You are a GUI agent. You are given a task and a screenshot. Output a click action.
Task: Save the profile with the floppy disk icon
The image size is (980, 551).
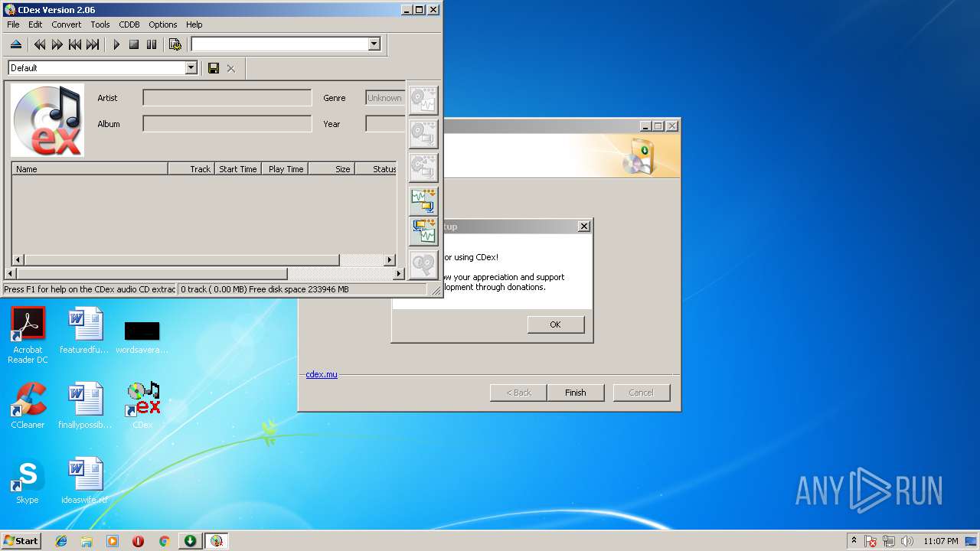click(x=214, y=68)
